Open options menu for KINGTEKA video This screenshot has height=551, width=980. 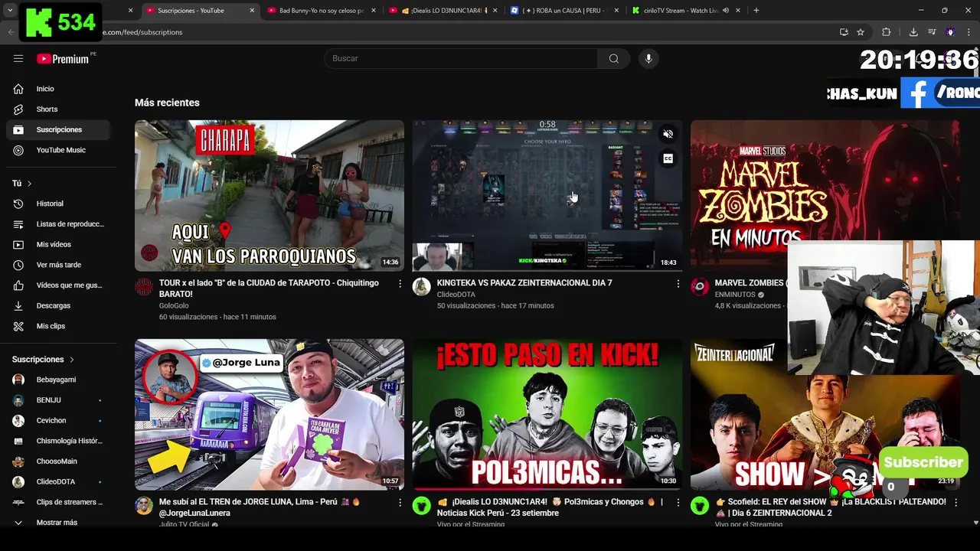click(678, 283)
